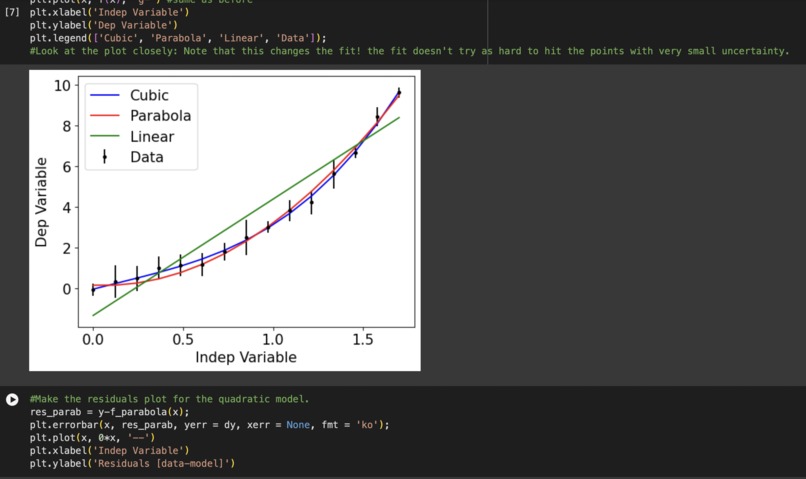Screen dimensions: 806x479
Task: Place cursor on plt.legend code line
Action: (178, 38)
